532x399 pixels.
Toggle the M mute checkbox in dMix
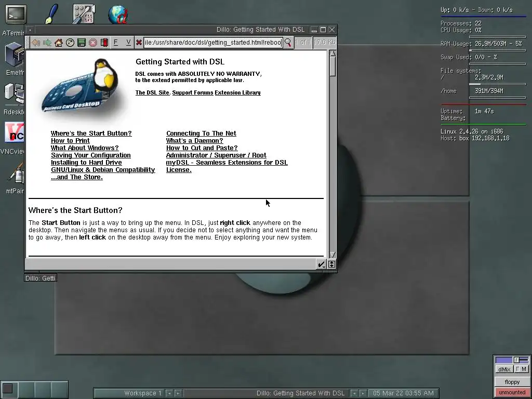click(521, 369)
